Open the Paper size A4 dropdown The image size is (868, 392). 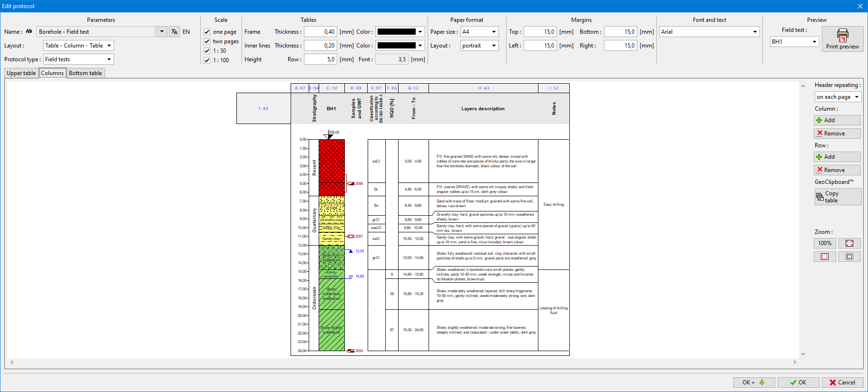479,32
